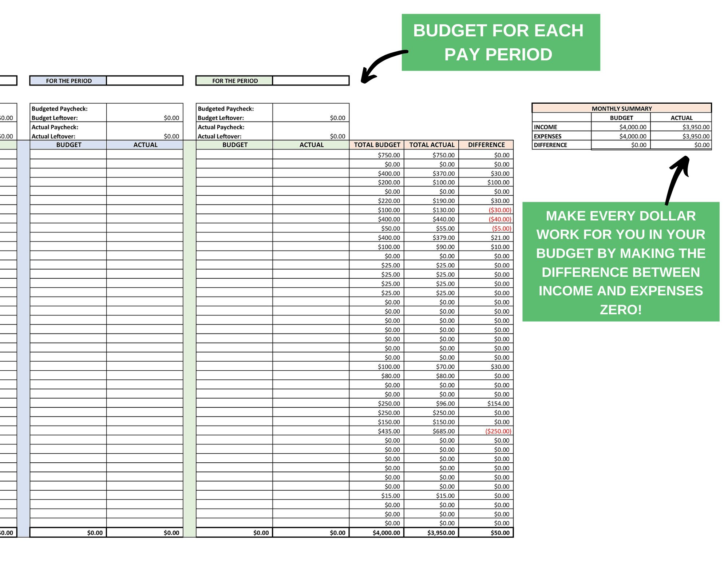The image size is (728, 582).
Task: Select the $750.00 total budget cell
Action: (377, 155)
